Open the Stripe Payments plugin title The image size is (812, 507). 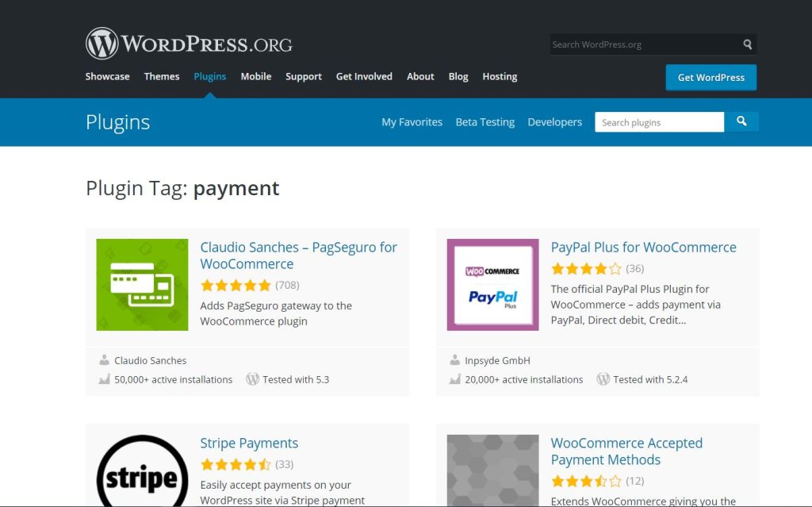[249, 444]
